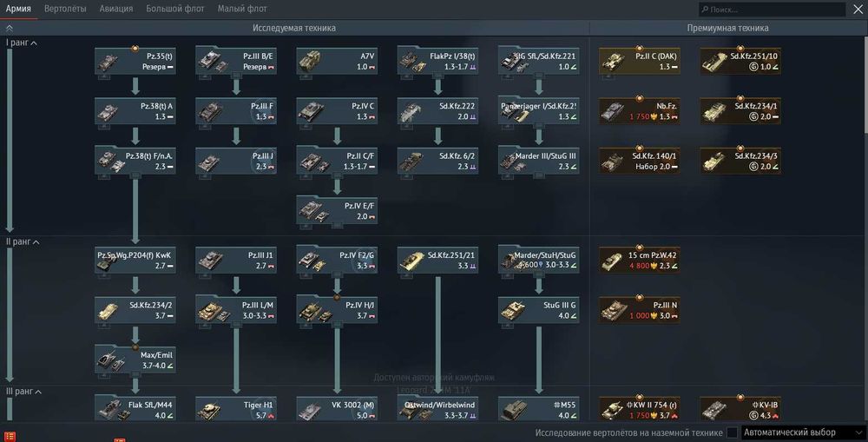Open the Marder III/StuG III group card
The image size is (868, 442).
click(x=539, y=161)
